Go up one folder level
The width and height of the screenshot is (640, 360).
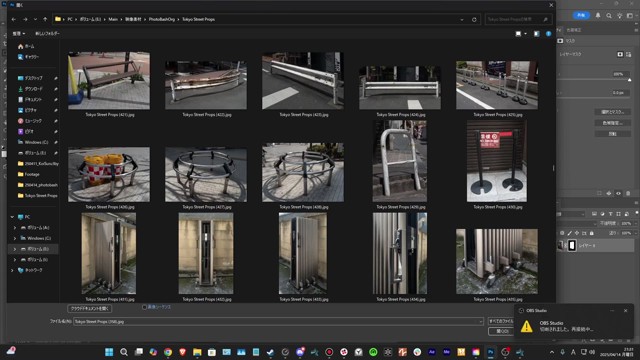coord(45,19)
